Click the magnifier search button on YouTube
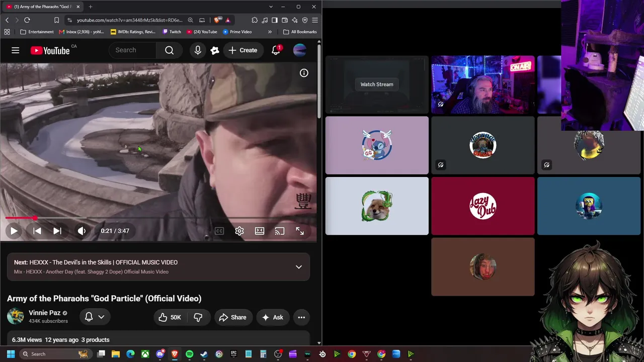 click(x=170, y=50)
